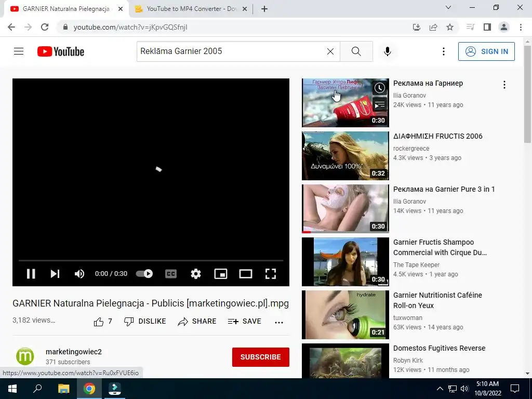Viewport: 532px width, 399px height.
Task: Toggle closed captions CC button
Action: (171, 273)
